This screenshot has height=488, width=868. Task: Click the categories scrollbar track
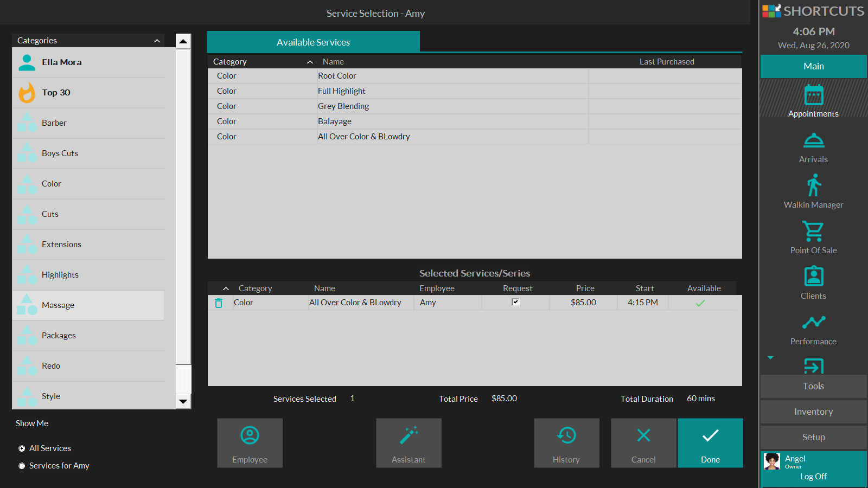183,378
